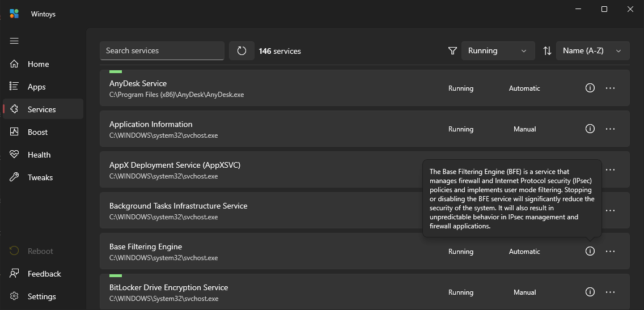Open more options for Base Filtering Engine
Viewport: 644px width, 310px height.
[x=611, y=251]
